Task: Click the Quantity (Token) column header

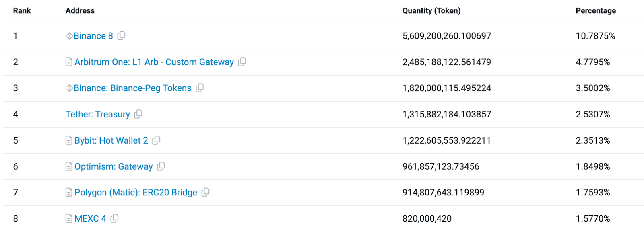Action: tap(431, 11)
